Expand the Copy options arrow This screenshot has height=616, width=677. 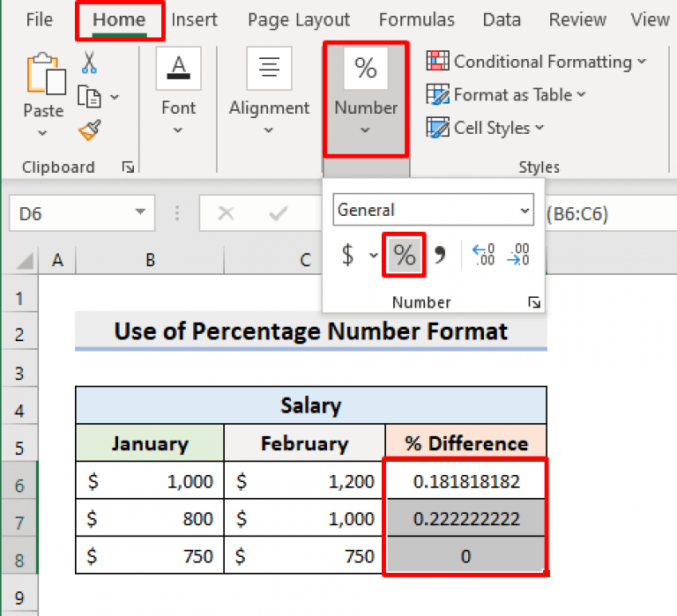115,97
